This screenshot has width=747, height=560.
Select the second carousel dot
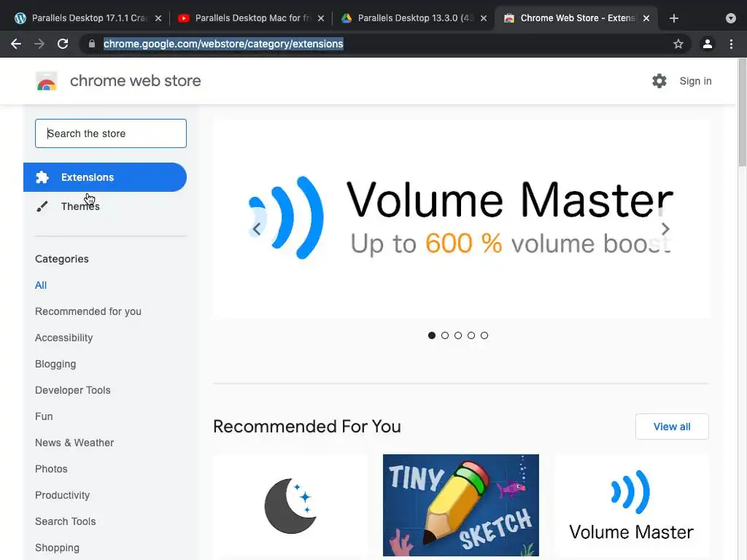click(445, 335)
